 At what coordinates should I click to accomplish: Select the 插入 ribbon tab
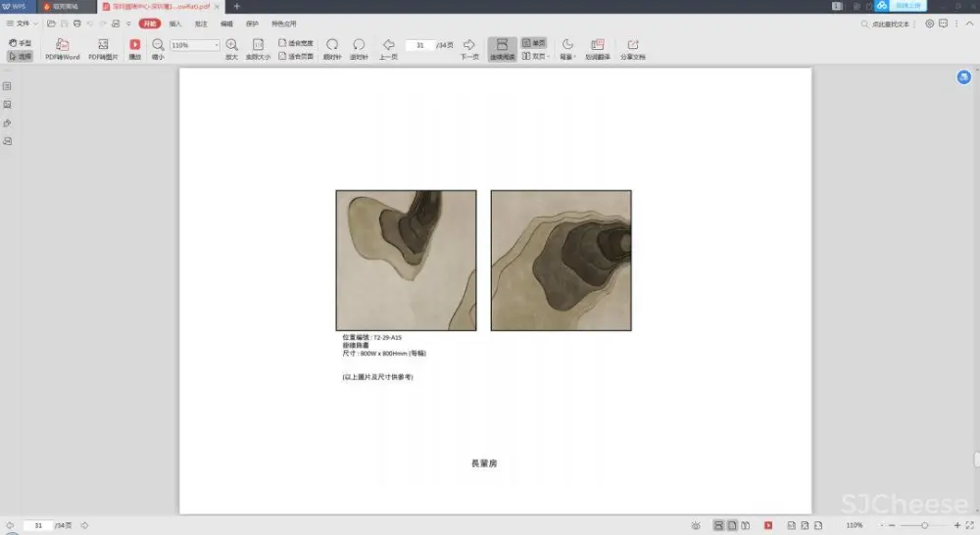click(x=175, y=24)
